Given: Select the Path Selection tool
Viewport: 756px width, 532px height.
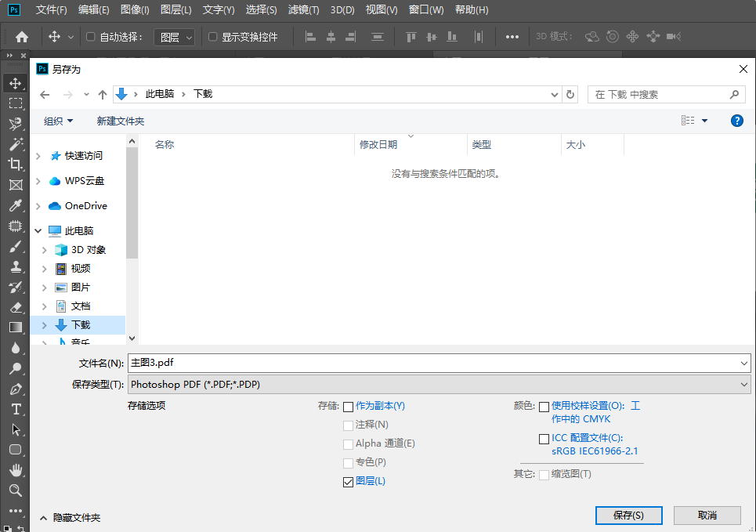Looking at the screenshot, I should coord(15,429).
